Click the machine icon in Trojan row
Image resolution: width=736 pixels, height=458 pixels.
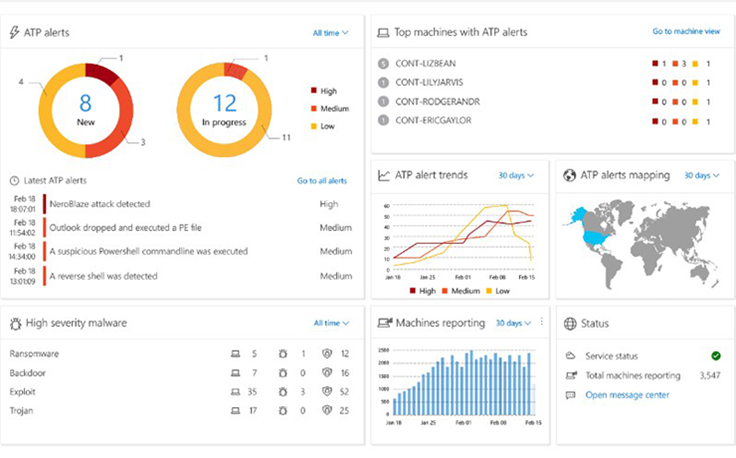pyautogui.click(x=236, y=411)
